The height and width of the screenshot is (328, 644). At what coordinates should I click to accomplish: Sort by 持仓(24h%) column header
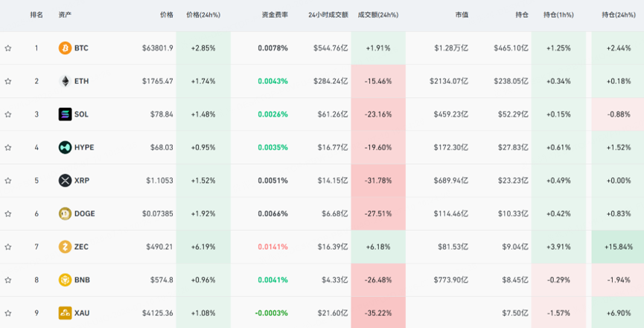pyautogui.click(x=619, y=15)
